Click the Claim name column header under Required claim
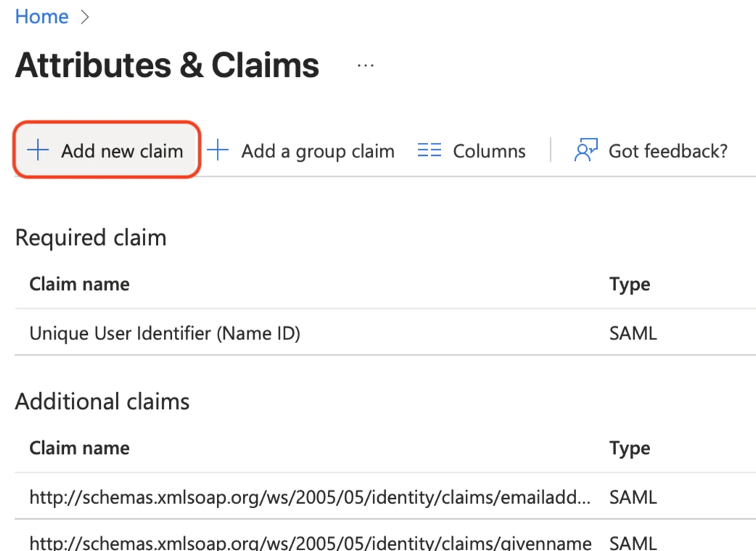The height and width of the screenshot is (551, 756). point(79,284)
